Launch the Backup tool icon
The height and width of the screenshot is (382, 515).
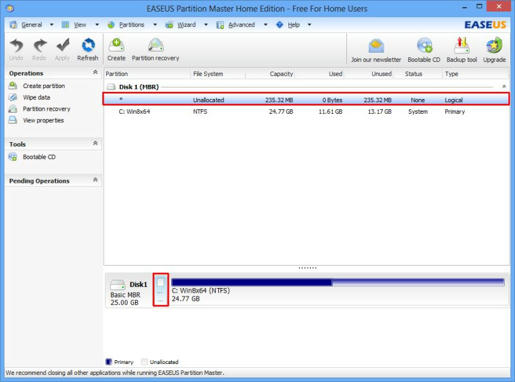[462, 46]
